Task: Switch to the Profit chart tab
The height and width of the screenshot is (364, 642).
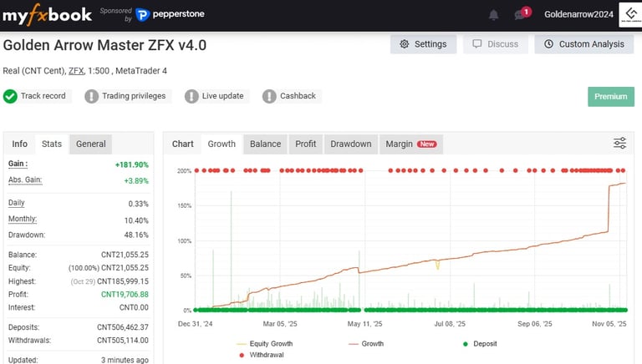Action: (x=305, y=144)
